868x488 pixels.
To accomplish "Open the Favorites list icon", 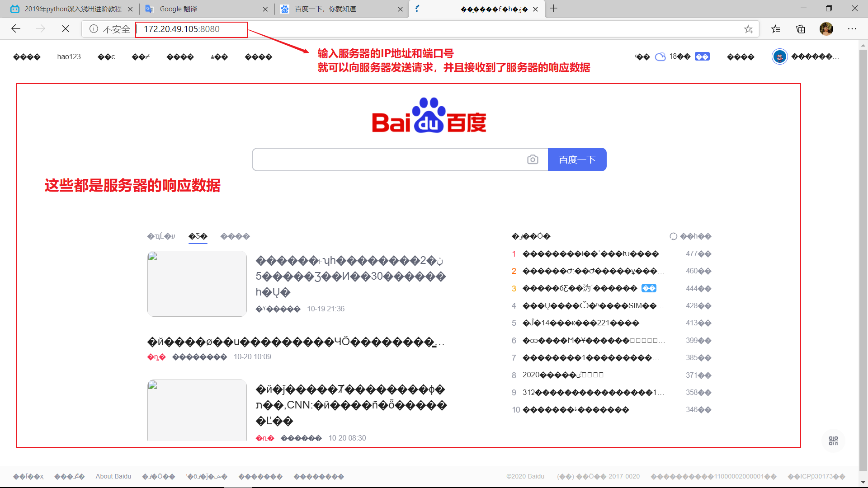I will point(776,29).
